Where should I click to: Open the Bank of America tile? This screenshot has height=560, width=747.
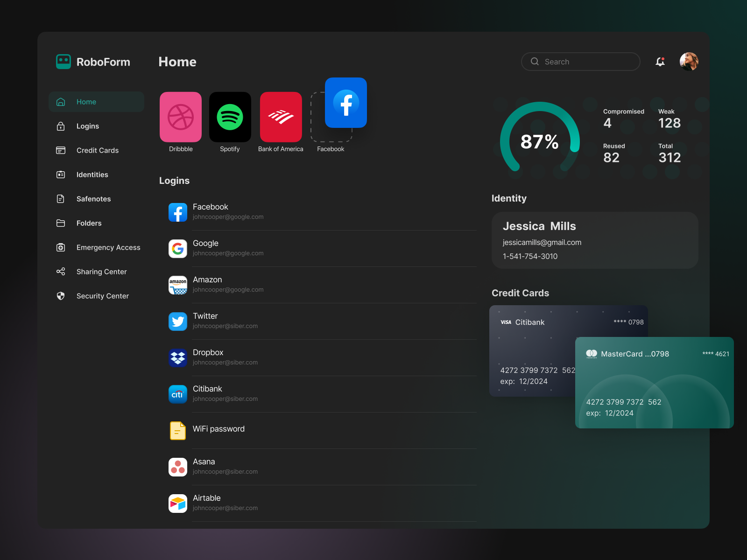pyautogui.click(x=281, y=117)
